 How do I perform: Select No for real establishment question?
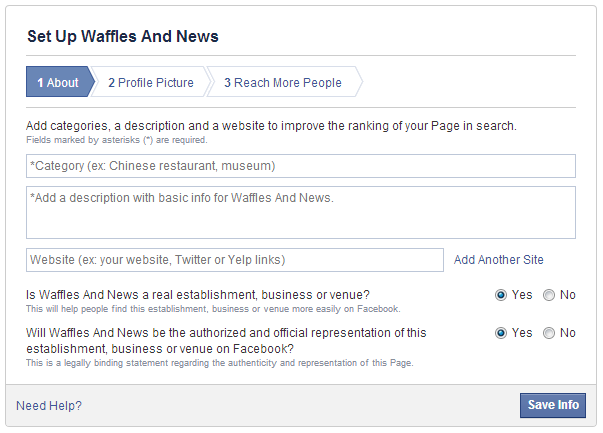pos(549,295)
